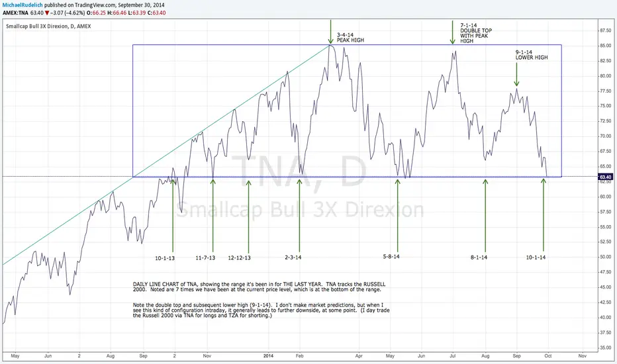
Task: Select the L:63.39 low value
Action: point(137,13)
